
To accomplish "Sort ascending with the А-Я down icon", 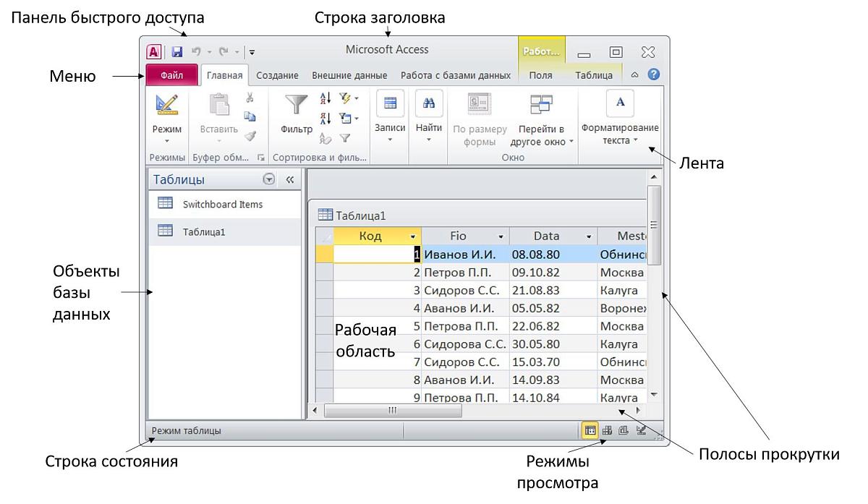I will click(x=325, y=98).
